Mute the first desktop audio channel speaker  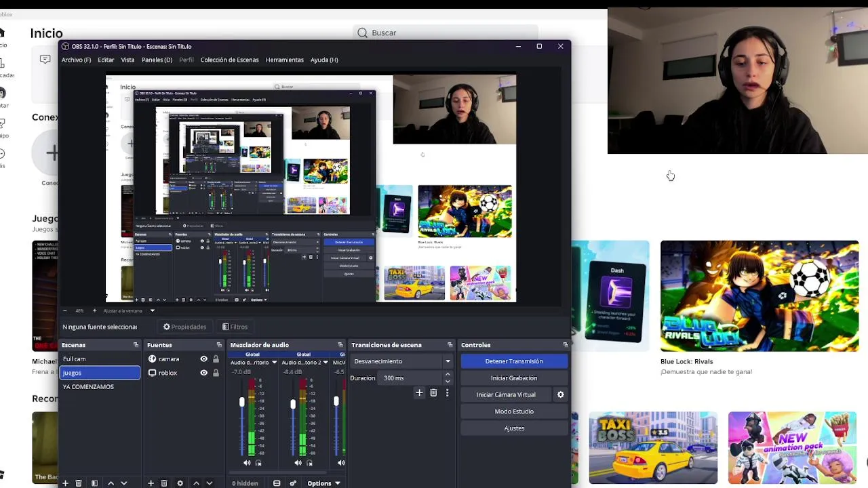coord(247,463)
